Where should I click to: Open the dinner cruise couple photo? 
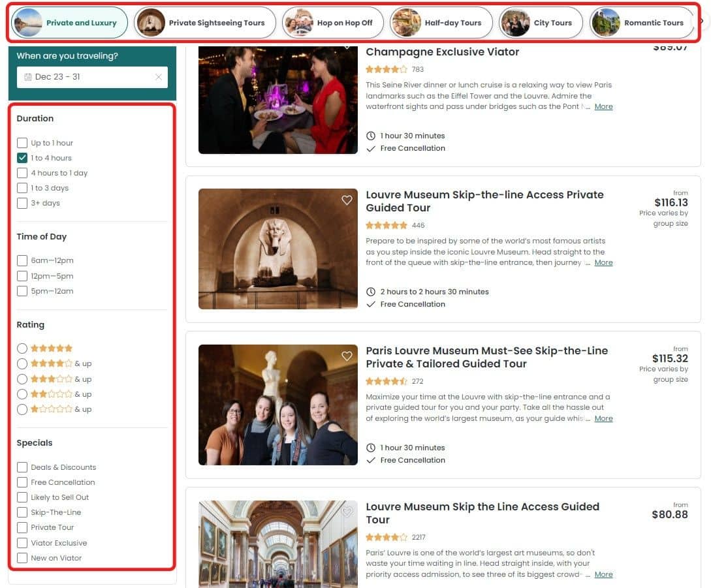[x=278, y=100]
